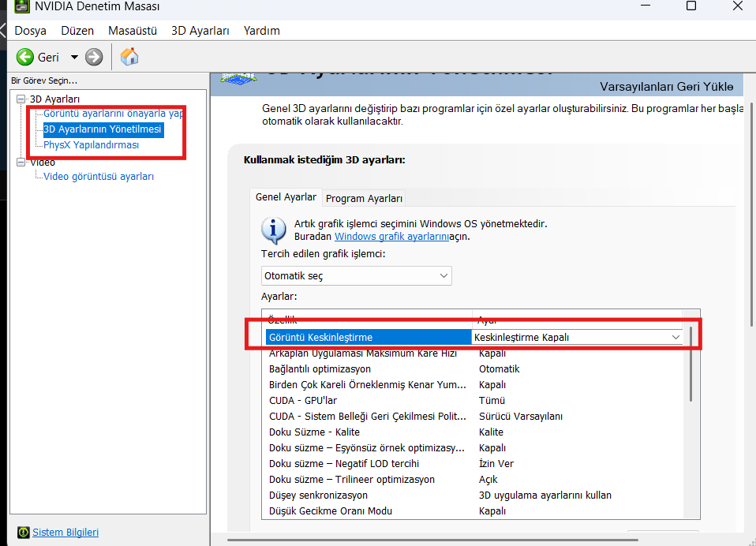Open the home icon in toolbar
This screenshot has height=546, width=756.
(129, 57)
